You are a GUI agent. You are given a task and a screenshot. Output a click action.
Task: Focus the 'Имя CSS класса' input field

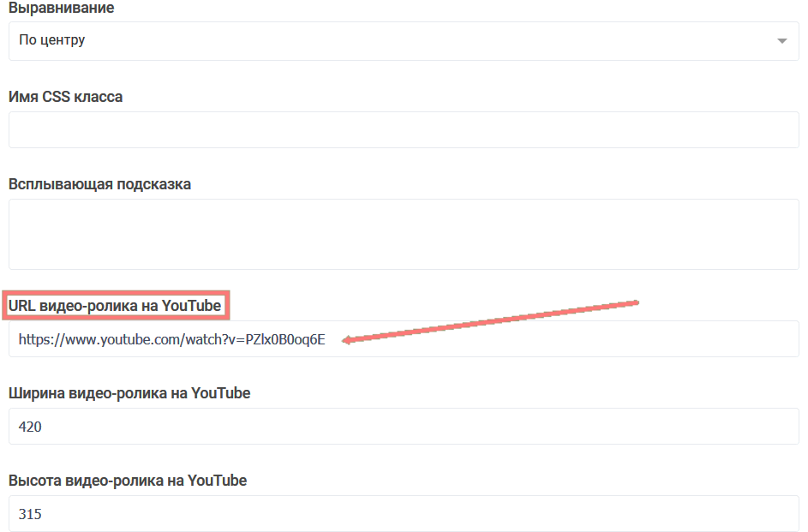click(403, 129)
